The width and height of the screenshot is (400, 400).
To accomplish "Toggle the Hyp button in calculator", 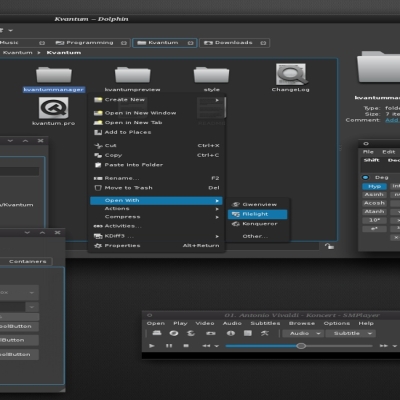I will click(x=374, y=186).
